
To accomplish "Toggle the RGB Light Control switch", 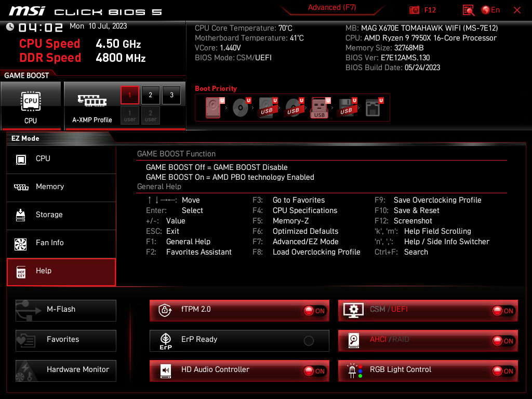I will (503, 371).
